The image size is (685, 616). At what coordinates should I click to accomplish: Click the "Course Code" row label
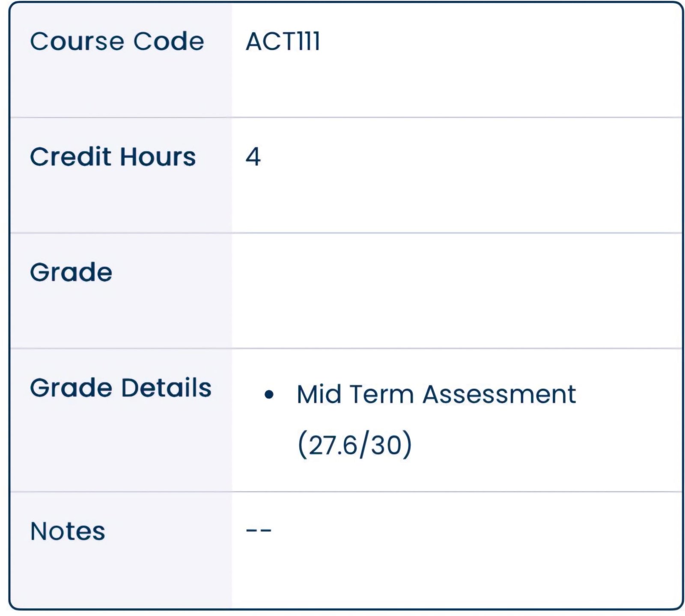click(x=117, y=42)
